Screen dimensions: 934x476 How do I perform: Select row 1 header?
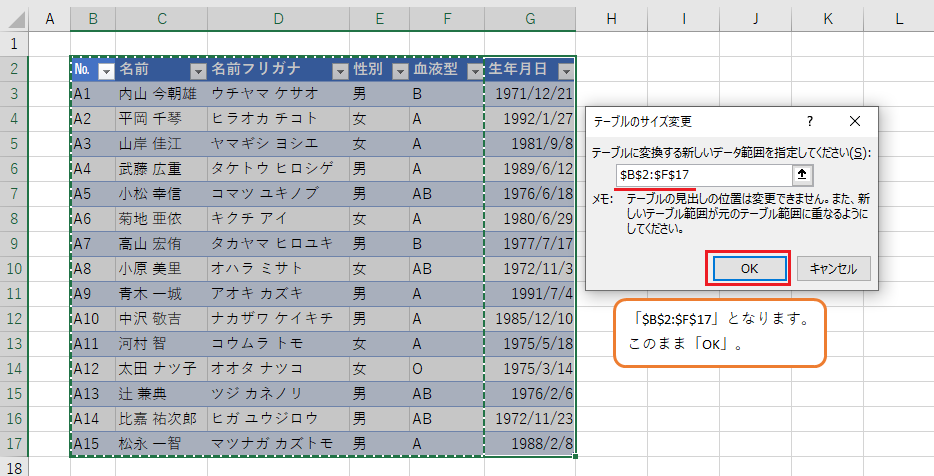point(14,44)
